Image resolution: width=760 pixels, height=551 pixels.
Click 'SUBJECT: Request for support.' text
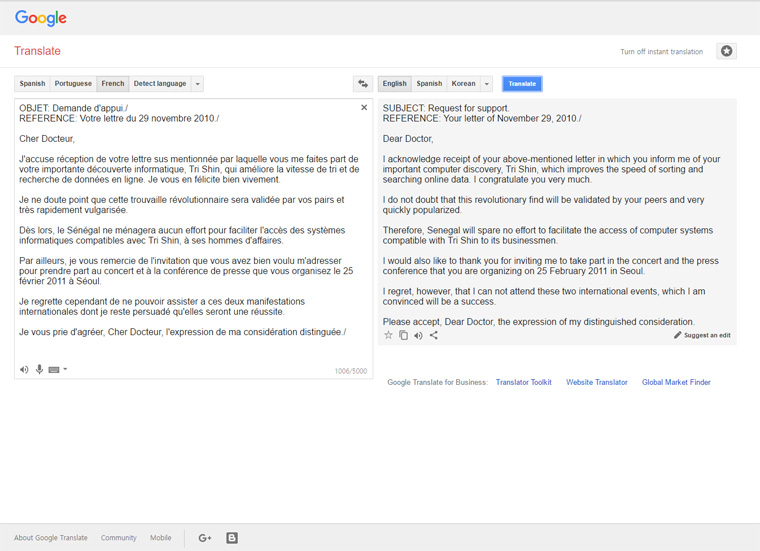click(x=446, y=108)
